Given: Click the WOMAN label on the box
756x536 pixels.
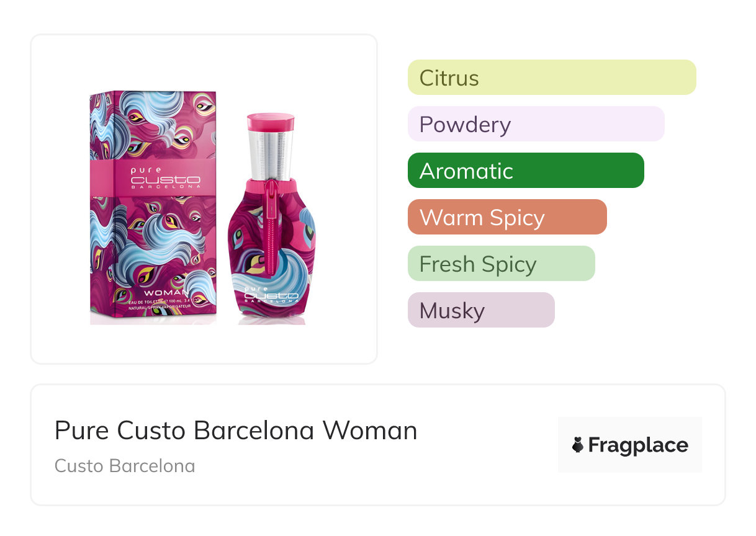Looking at the screenshot, I should pyautogui.click(x=166, y=292).
